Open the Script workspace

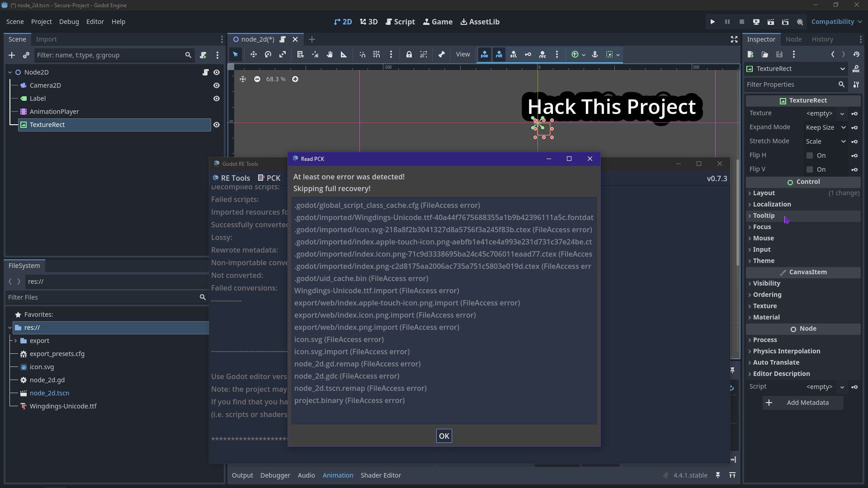(x=400, y=22)
